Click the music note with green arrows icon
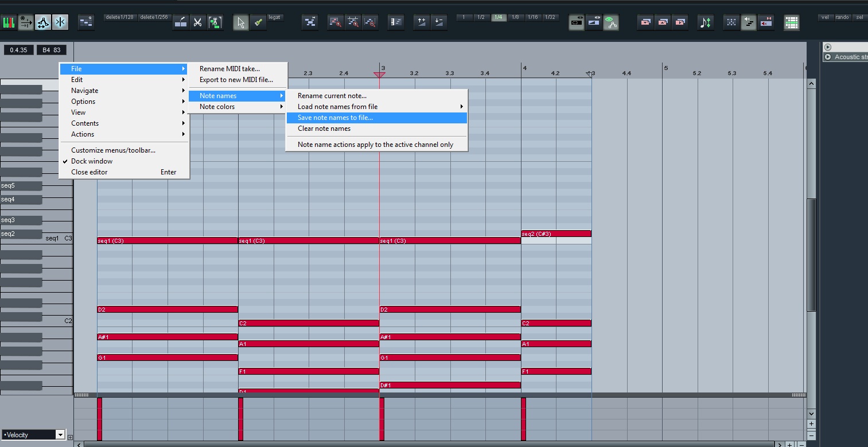This screenshot has height=447, width=868. 706,22
